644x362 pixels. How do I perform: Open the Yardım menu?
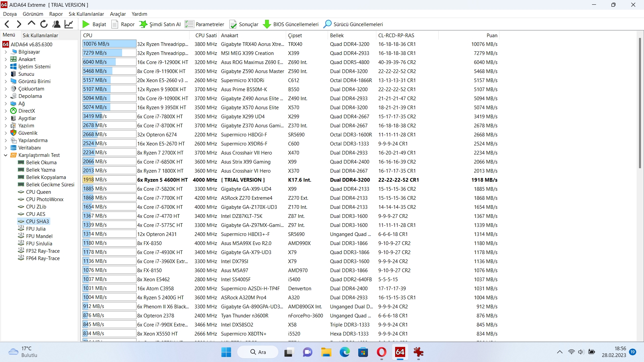[x=139, y=14]
